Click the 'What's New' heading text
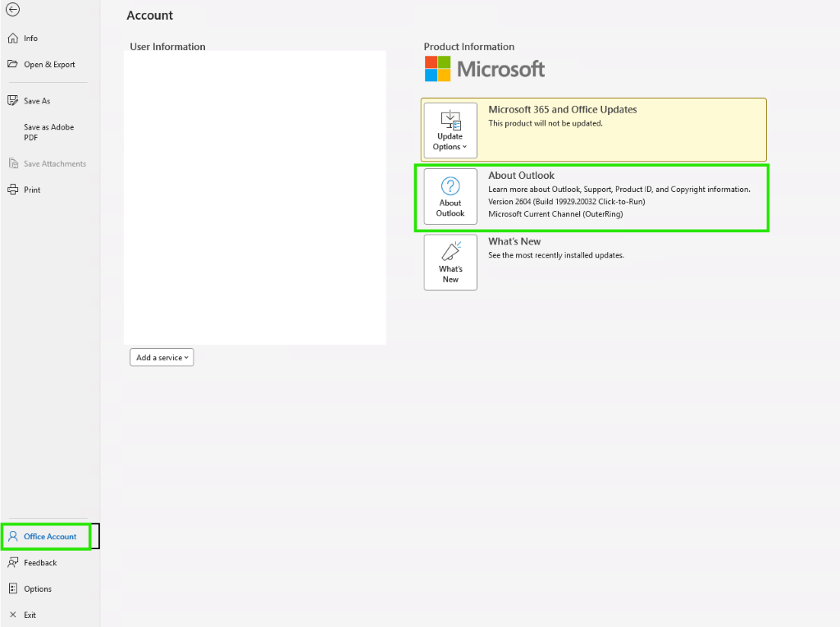Image resolution: width=840 pixels, height=627 pixels. click(x=514, y=241)
